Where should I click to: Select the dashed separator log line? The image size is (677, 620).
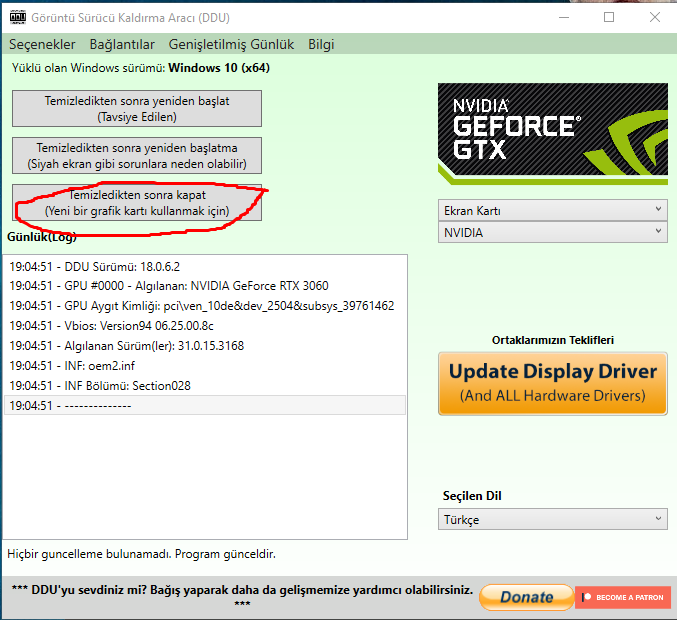coord(205,405)
